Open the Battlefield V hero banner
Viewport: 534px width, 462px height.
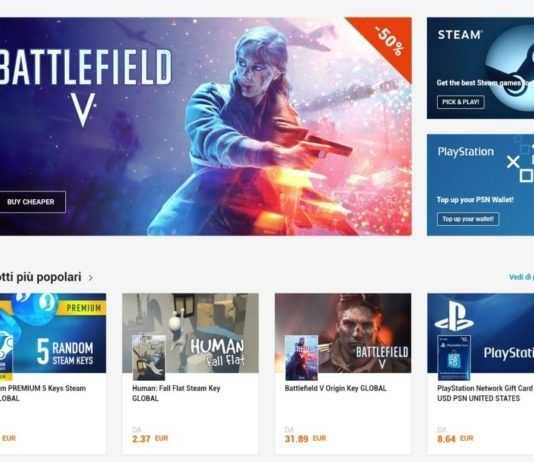coord(206,126)
